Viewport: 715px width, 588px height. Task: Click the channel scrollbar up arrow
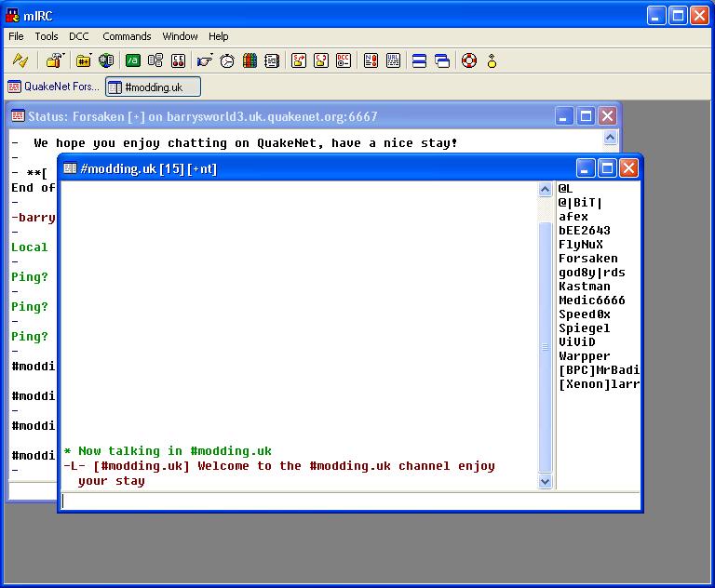click(x=545, y=189)
